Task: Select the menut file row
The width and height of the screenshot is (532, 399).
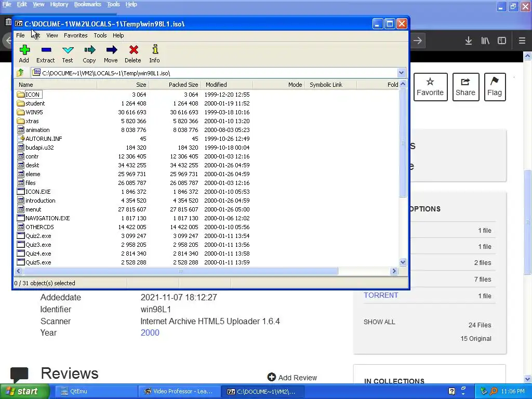Action: click(207, 209)
